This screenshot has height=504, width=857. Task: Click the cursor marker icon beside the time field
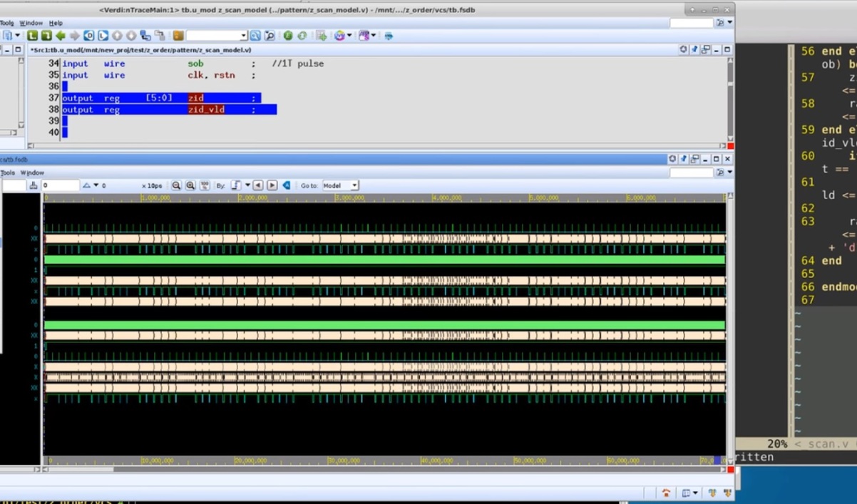(x=33, y=185)
